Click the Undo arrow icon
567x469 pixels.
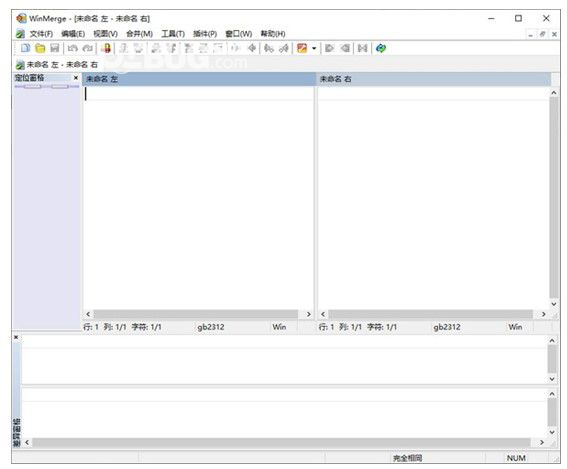[x=73, y=48]
